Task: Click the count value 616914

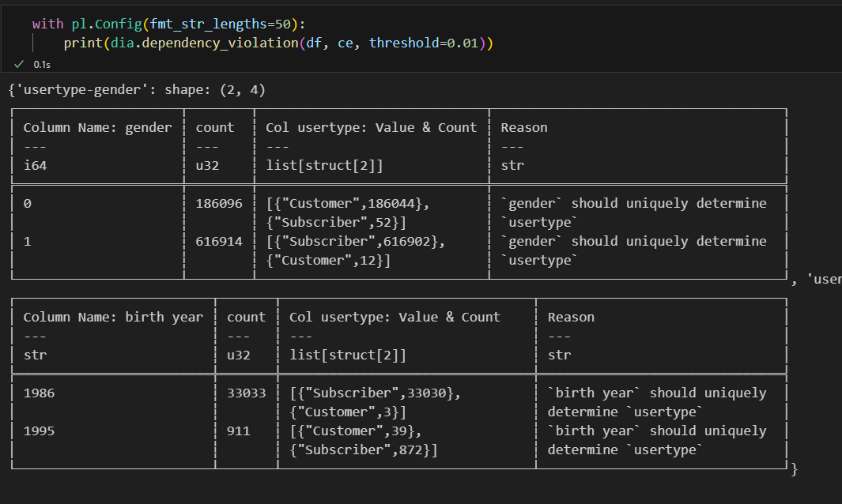Action: click(x=219, y=242)
